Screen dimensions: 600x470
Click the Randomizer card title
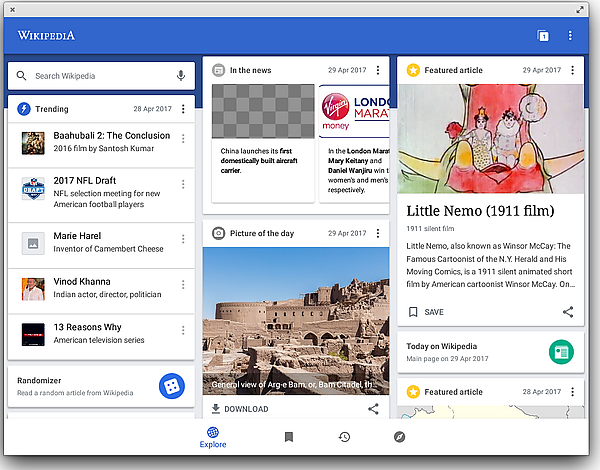click(39, 380)
